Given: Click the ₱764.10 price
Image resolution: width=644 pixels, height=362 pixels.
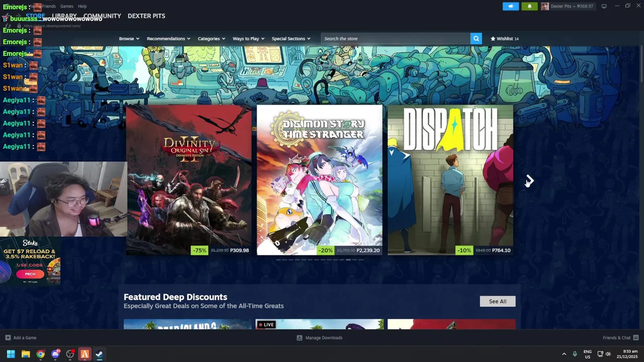Looking at the screenshot, I should [x=501, y=250].
